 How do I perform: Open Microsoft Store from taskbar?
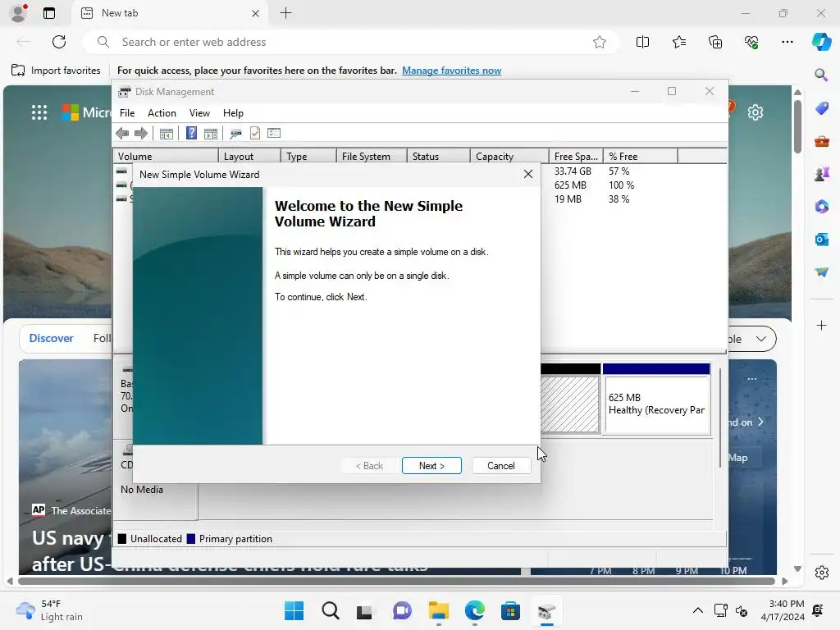point(510,610)
